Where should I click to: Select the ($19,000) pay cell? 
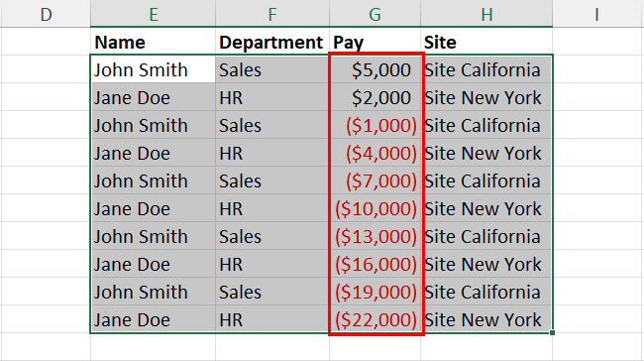(375, 292)
